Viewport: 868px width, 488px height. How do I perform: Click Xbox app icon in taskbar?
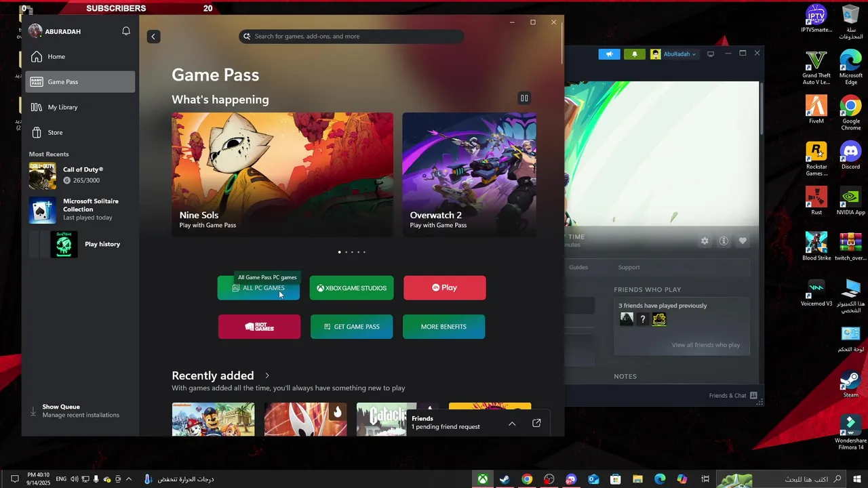[x=482, y=479]
